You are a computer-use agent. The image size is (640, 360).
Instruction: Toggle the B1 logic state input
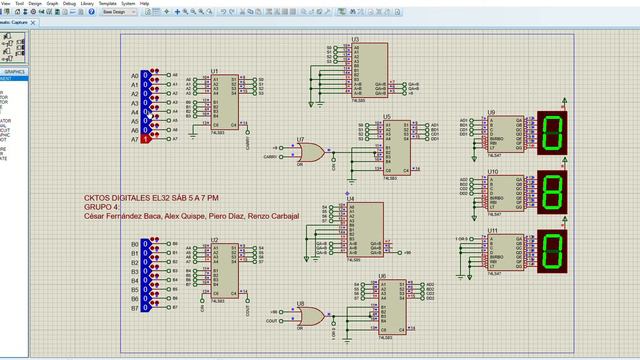(145, 253)
